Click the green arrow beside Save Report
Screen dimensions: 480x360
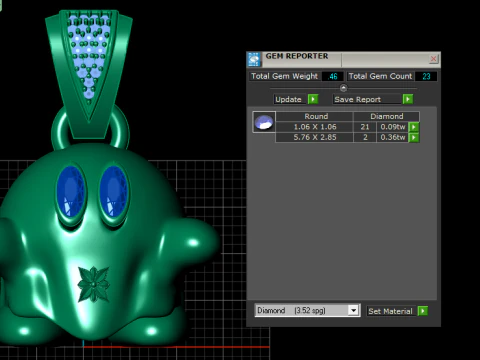pos(408,99)
